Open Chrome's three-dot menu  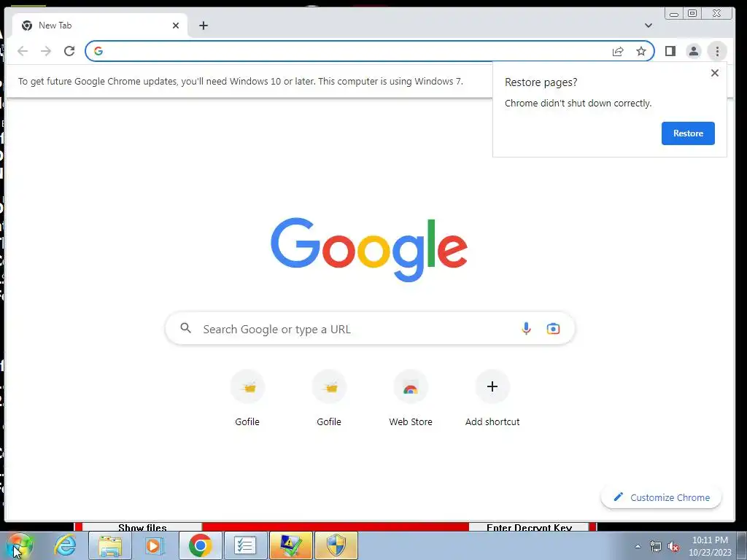[x=717, y=51]
